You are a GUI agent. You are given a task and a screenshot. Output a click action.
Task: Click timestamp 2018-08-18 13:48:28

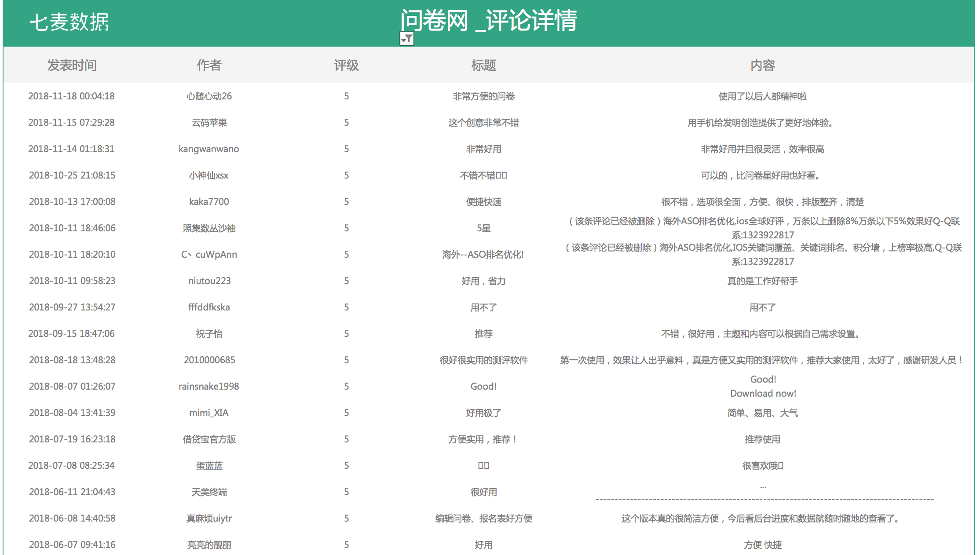point(72,360)
